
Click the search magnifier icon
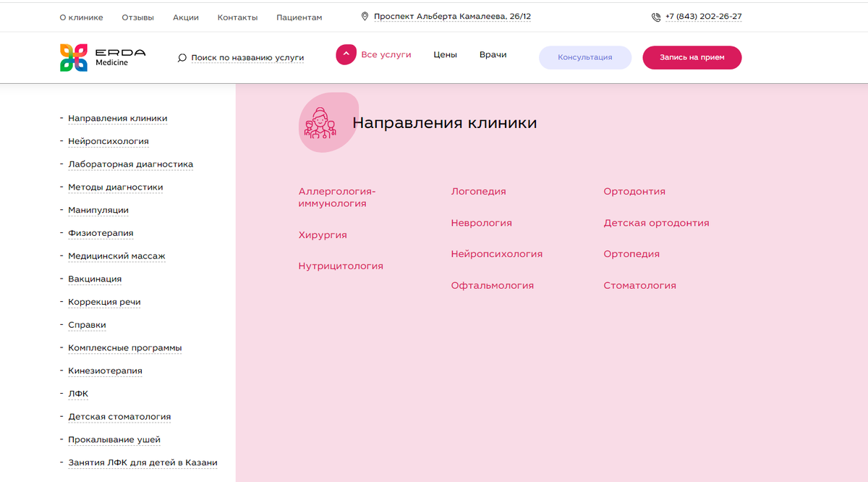click(x=182, y=58)
